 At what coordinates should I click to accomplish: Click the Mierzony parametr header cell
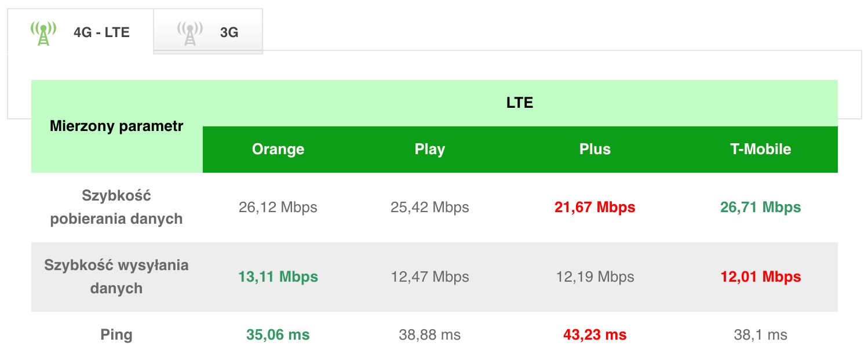(116, 126)
